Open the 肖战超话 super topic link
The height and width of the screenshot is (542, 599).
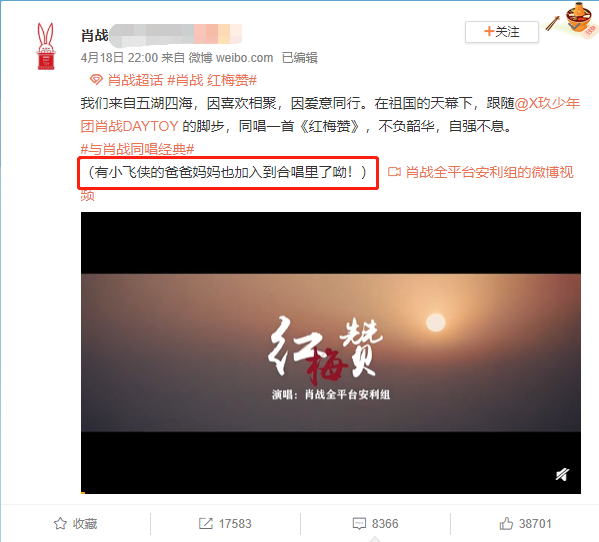coord(135,80)
